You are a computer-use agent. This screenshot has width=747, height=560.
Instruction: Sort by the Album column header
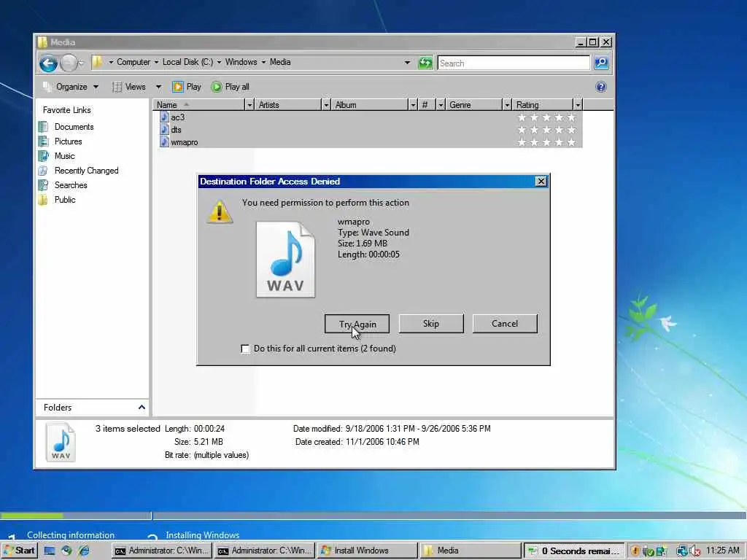click(x=370, y=105)
